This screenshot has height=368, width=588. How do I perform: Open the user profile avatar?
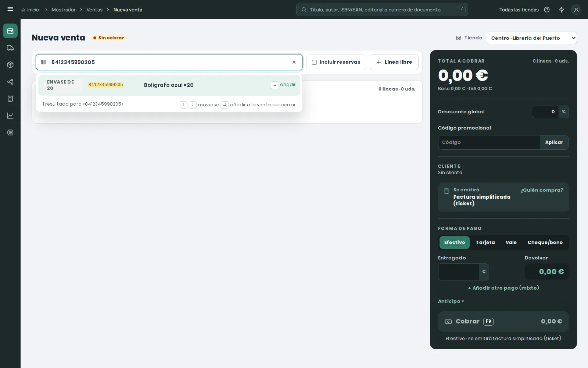point(576,10)
